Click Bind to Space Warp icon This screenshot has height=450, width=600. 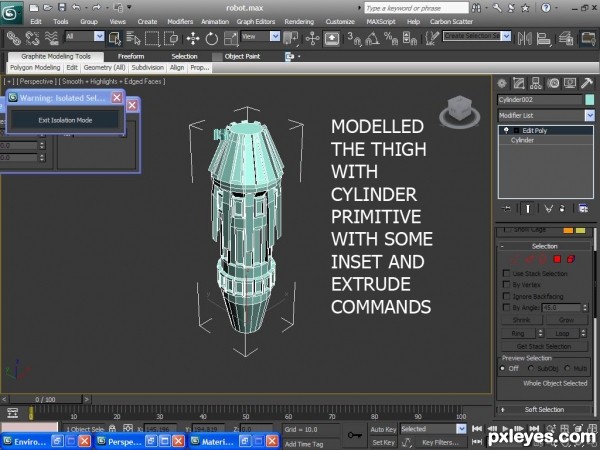(x=51, y=38)
